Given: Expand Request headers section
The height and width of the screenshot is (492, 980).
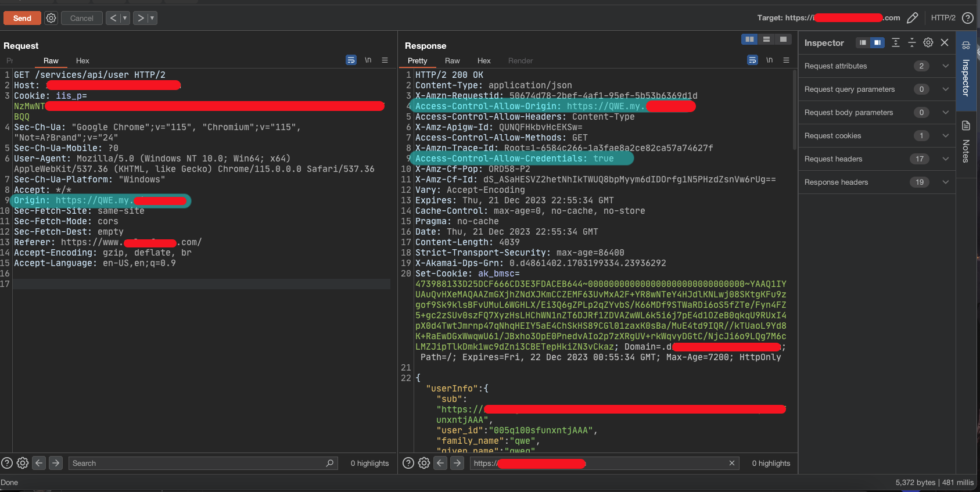Looking at the screenshot, I should click(x=877, y=159).
